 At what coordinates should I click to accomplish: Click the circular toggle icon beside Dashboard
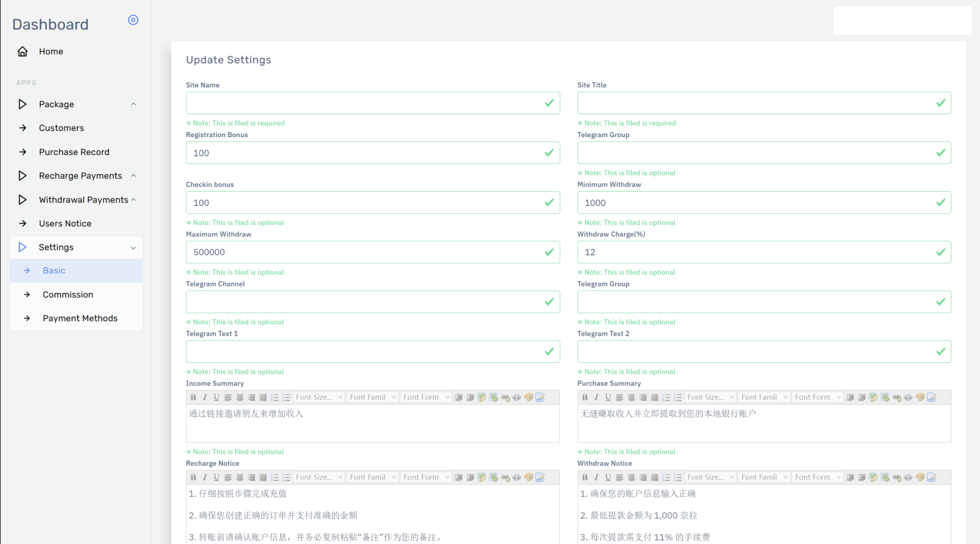[133, 20]
